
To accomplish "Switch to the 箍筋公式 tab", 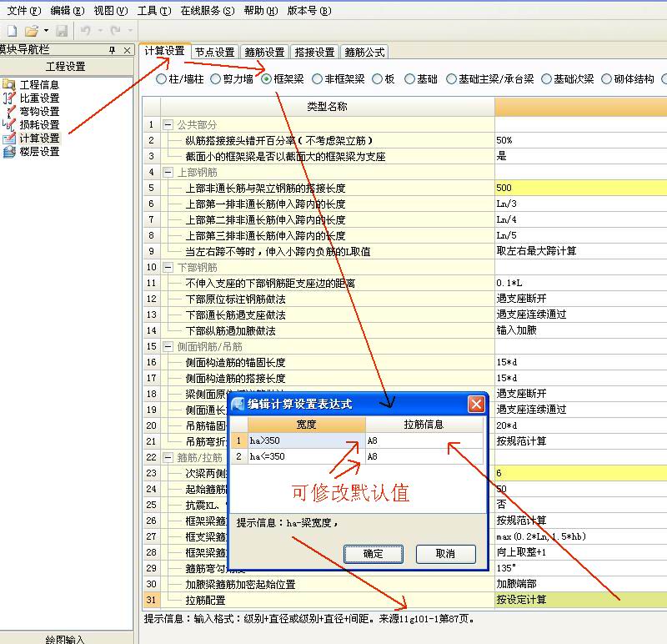I will [x=364, y=52].
